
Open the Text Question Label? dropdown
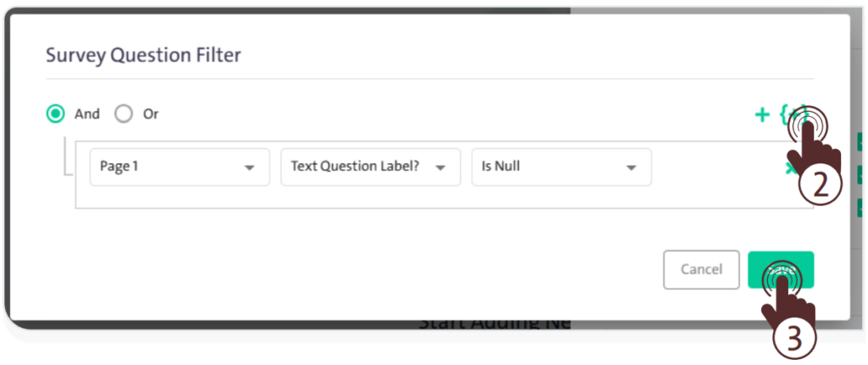point(370,167)
